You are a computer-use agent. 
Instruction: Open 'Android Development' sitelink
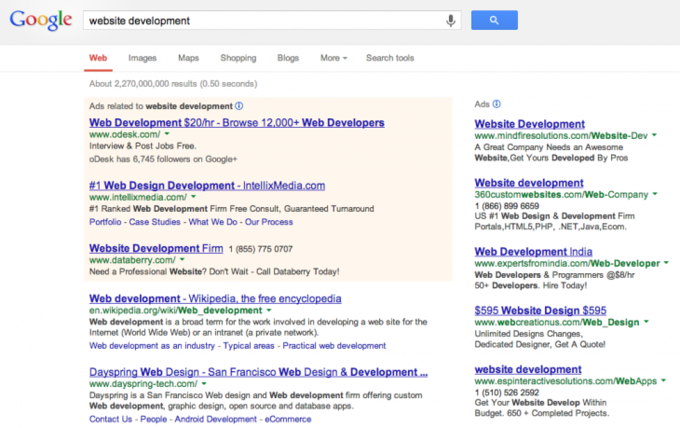216,419
